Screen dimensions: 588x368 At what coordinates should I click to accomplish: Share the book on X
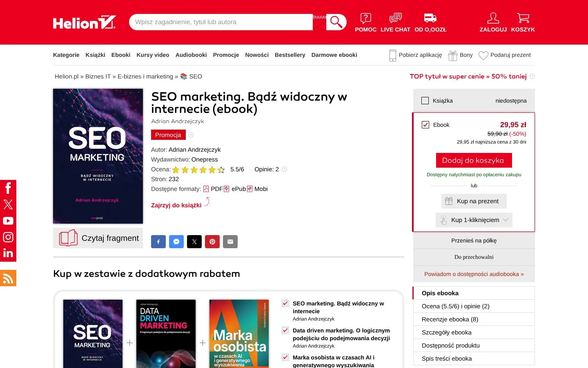click(194, 242)
